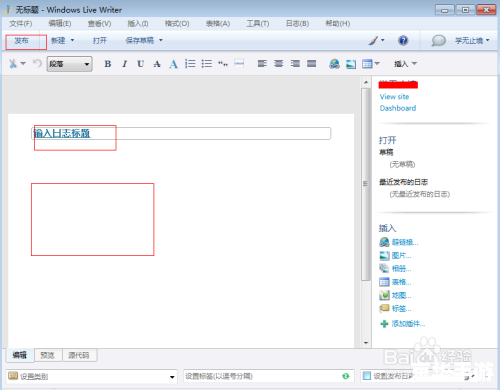Viewport: 500px width, 390px height.
Task: Switch to the 源代码 tab
Action: 79,355
